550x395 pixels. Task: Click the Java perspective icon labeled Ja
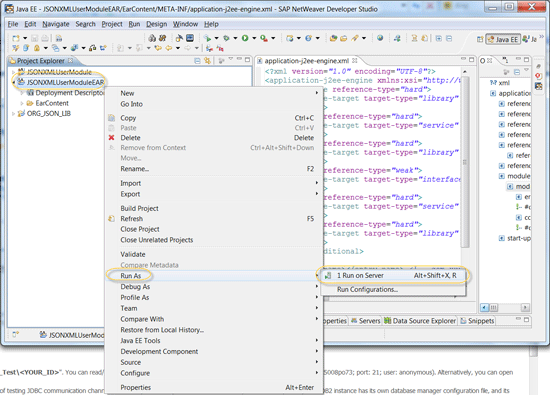[x=530, y=39]
